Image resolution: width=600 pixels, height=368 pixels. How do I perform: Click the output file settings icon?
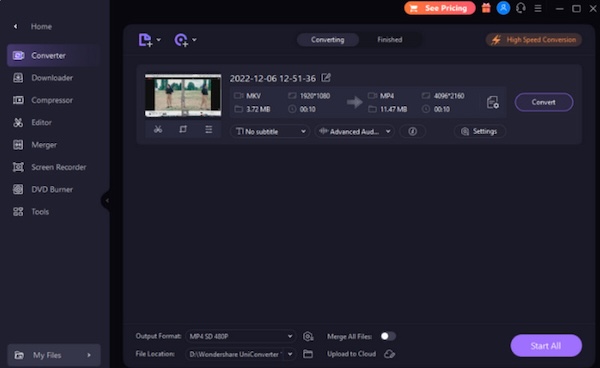492,103
